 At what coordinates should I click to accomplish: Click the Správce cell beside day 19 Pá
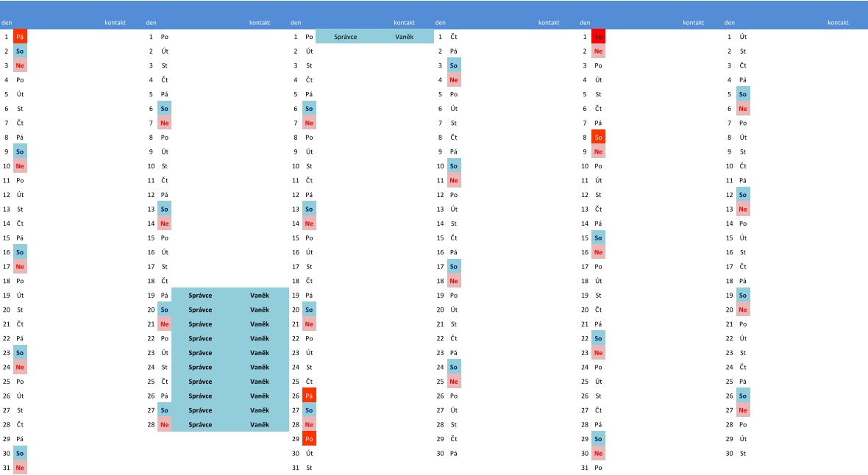[200, 296]
